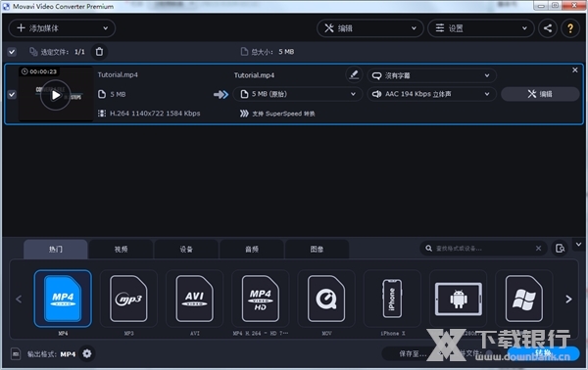Viewport: 588px width, 370px height.
Task: Open the 添加媒体 add media dropdown
Action: pos(62,28)
